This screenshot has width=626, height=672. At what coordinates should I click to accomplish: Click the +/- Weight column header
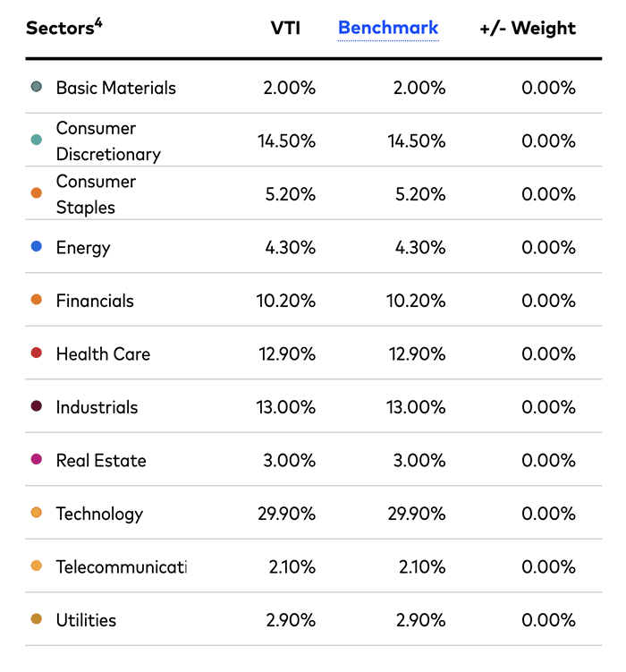coord(528,28)
